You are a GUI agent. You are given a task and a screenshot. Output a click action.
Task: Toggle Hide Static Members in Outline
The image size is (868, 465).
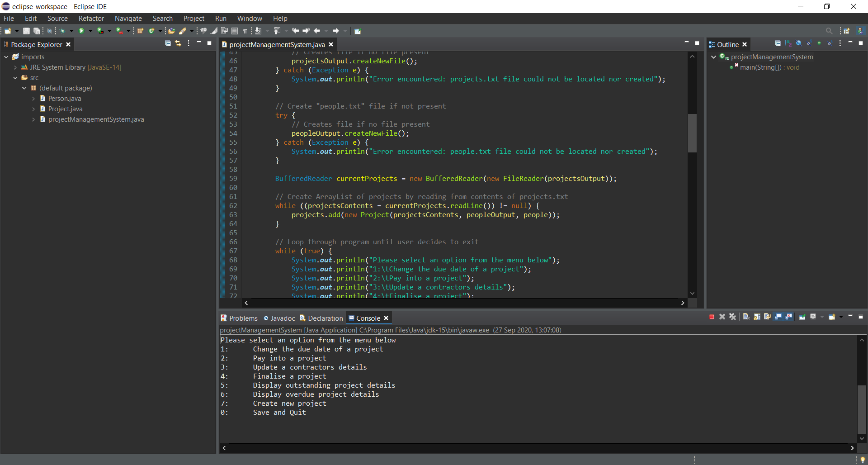(809, 43)
